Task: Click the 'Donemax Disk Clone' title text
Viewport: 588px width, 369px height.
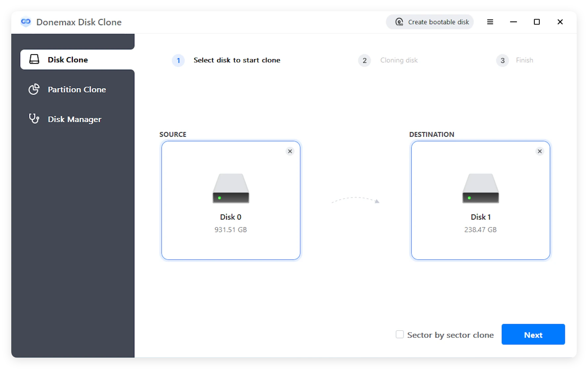Action: pyautogui.click(x=79, y=22)
